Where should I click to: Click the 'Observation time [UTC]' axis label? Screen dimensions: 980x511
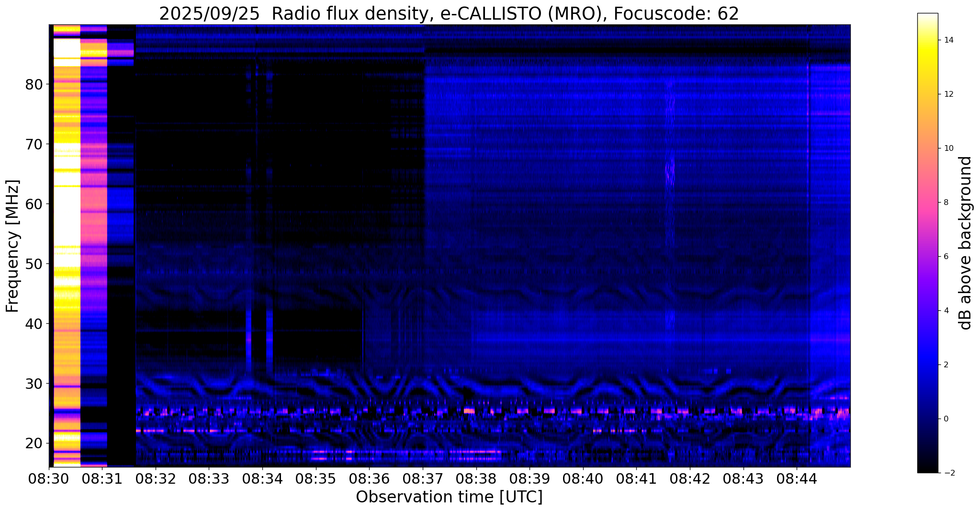coord(449,497)
